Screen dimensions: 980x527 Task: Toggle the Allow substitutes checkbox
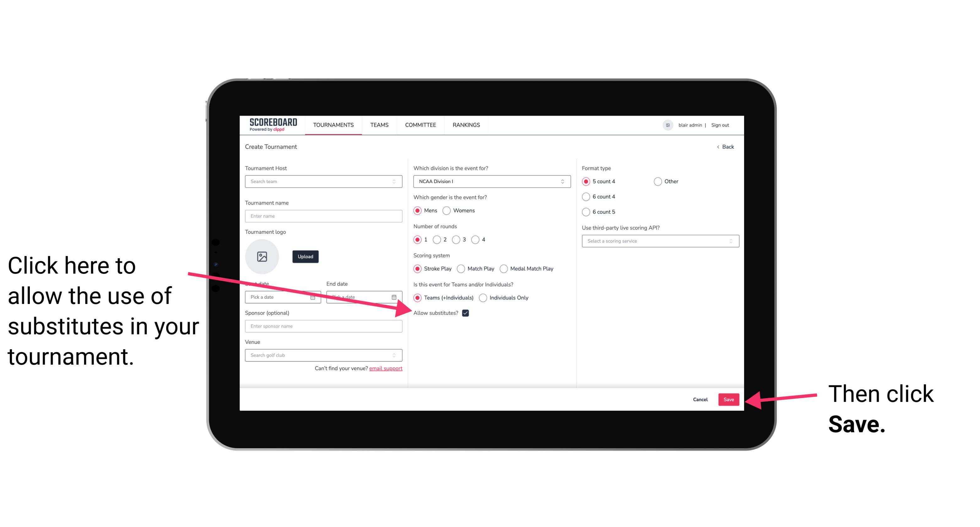coord(467,313)
